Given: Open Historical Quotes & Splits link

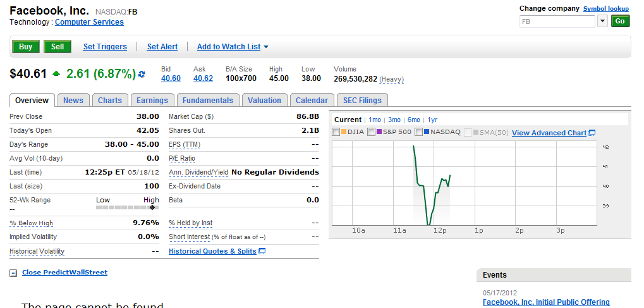Looking at the screenshot, I should coord(212,251).
